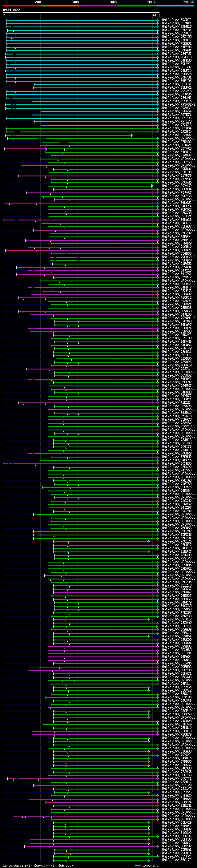Select label UniRef100_Q8LFC0
Screen dimensions: 197x868
(177, 71)
